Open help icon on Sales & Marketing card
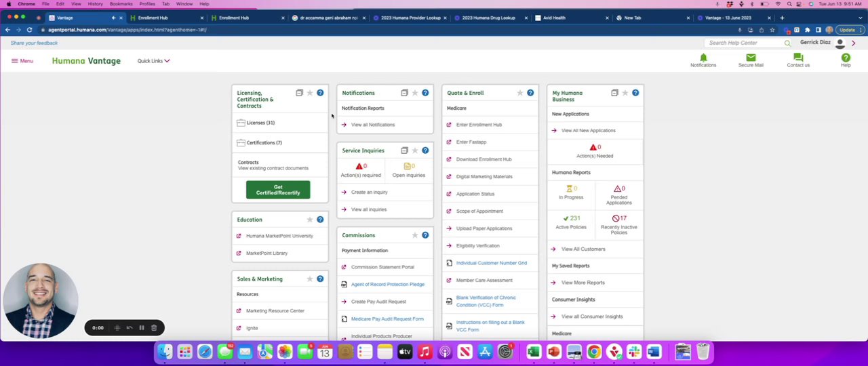Screen dimensions: 868x366 click(x=320, y=279)
